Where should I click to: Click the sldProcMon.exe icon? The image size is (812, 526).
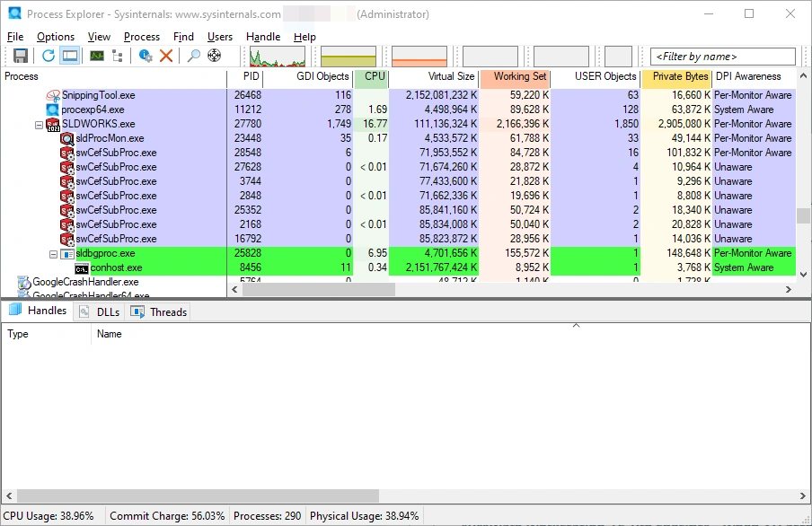(66, 139)
